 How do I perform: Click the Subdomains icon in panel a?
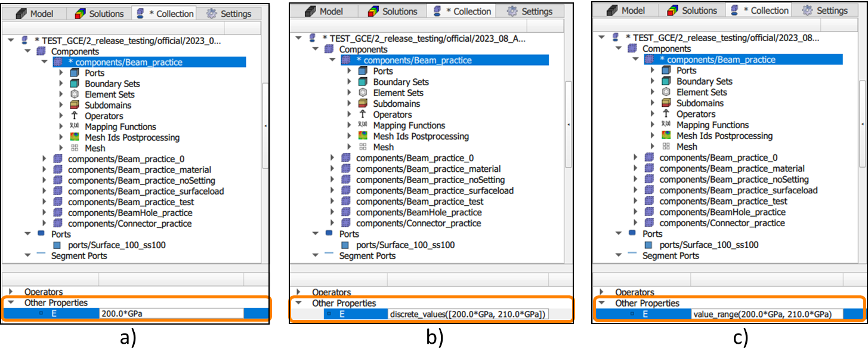[x=75, y=105]
